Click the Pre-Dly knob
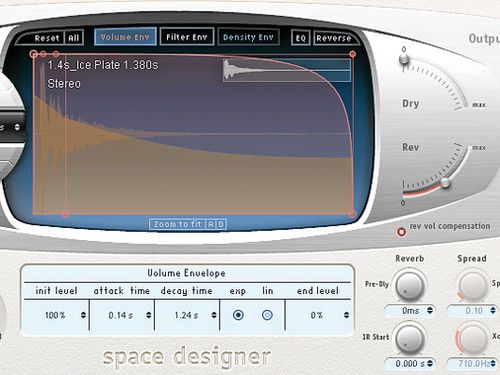The image size is (500, 375). (410, 286)
